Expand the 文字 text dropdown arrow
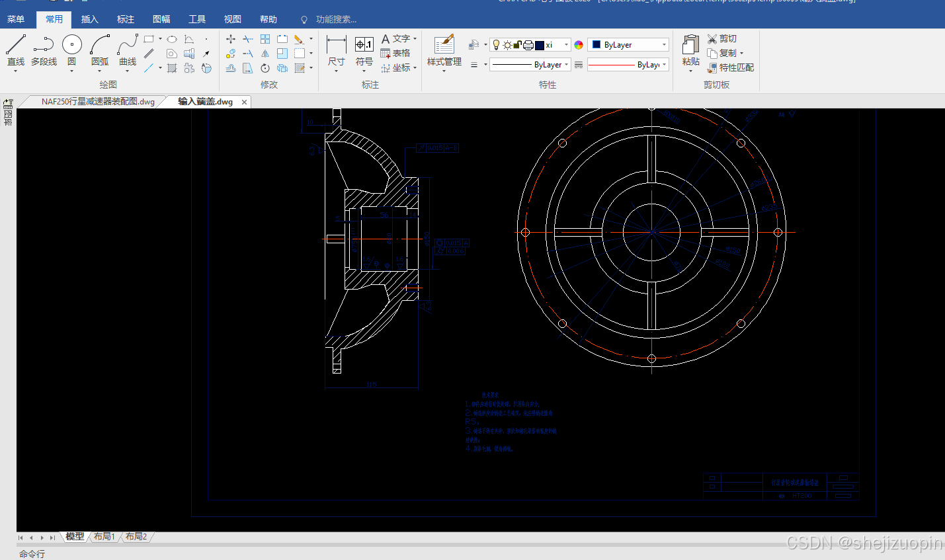945x560 pixels. 415,39
